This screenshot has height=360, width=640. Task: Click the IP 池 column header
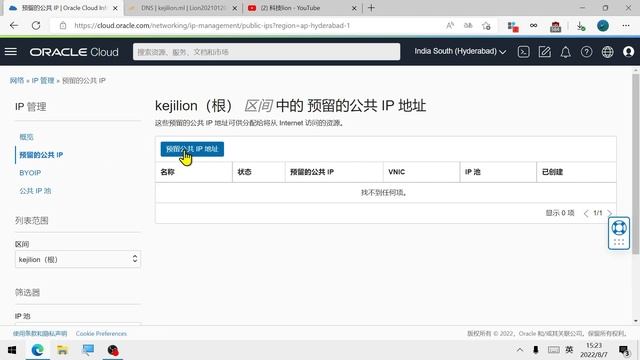coord(473,172)
